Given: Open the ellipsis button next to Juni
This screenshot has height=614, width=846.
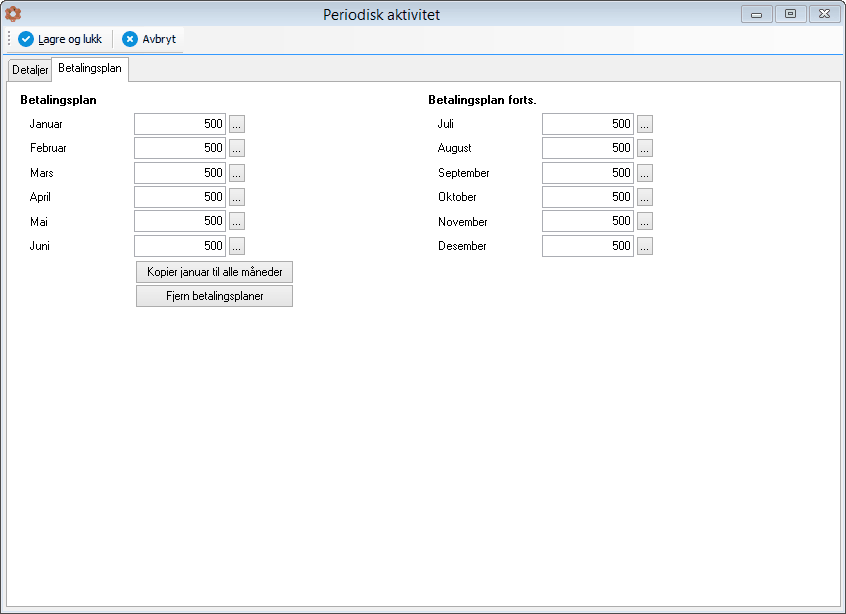Looking at the screenshot, I should [237, 246].
